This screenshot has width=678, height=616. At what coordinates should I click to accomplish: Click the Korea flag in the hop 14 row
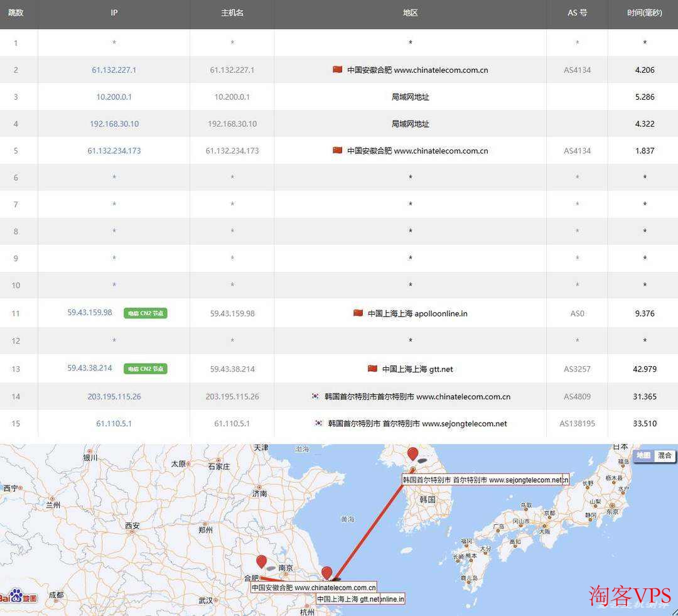316,396
